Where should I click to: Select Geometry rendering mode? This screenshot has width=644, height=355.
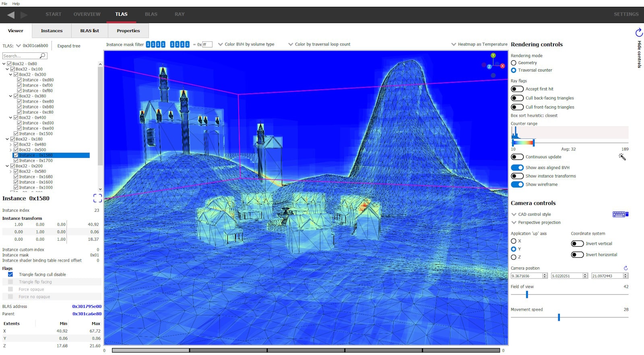[514, 63]
